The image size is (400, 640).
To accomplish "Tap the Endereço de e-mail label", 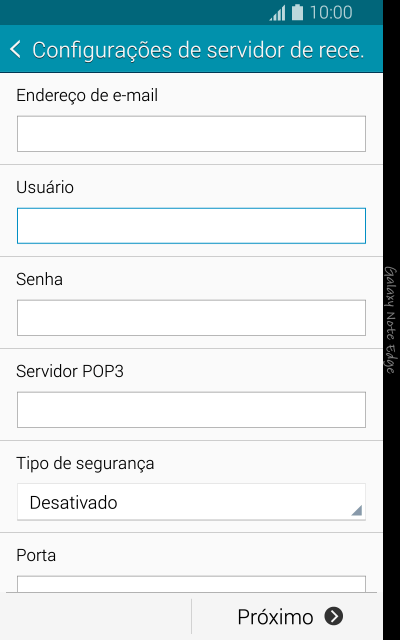I will 87,96.
